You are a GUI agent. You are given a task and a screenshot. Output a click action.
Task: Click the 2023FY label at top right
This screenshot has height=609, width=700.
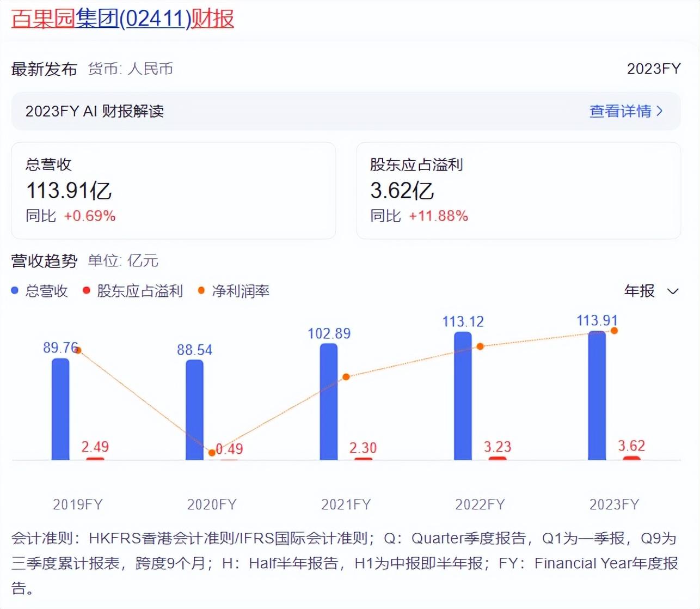point(653,69)
